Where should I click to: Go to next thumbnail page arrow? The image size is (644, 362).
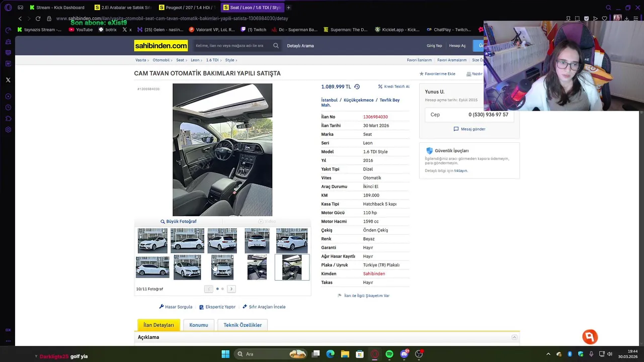coord(231,289)
